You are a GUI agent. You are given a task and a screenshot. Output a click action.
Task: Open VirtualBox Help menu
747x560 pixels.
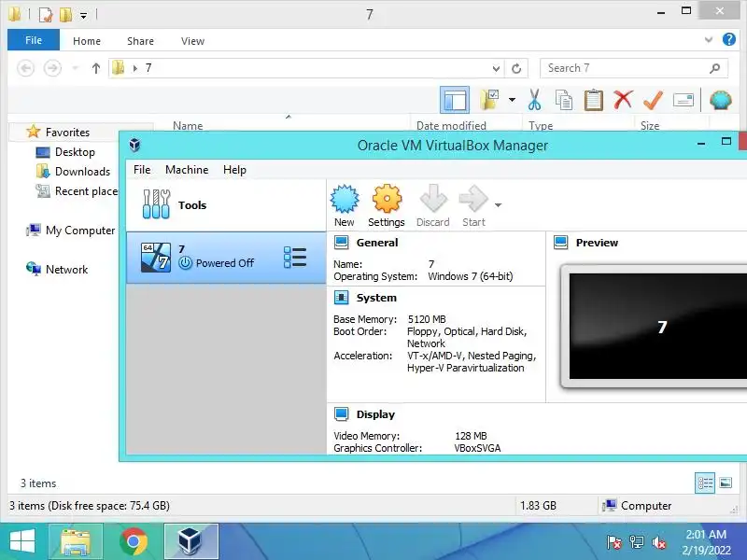235,170
